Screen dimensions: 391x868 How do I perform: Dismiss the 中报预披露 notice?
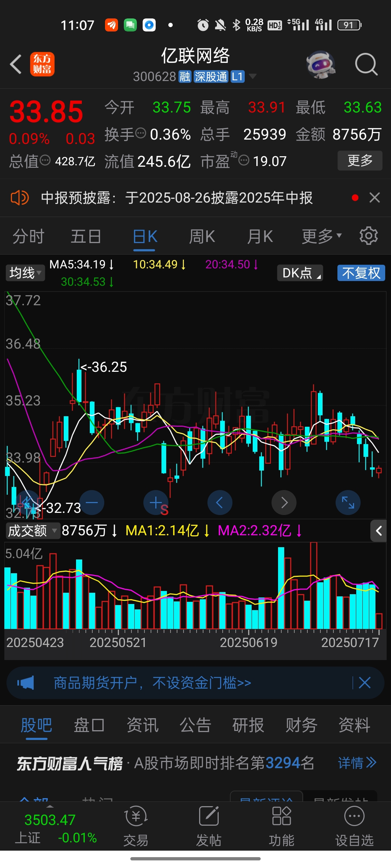[375, 198]
